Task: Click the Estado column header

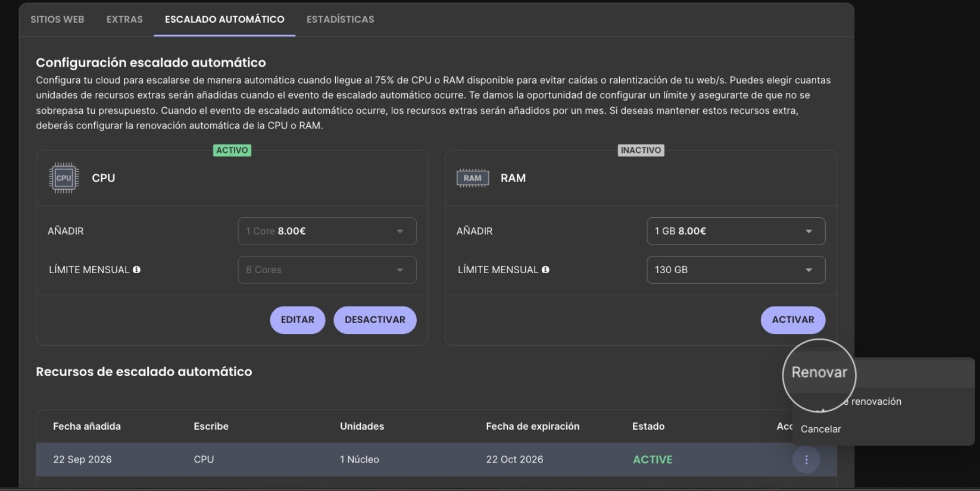Action: pos(648,426)
